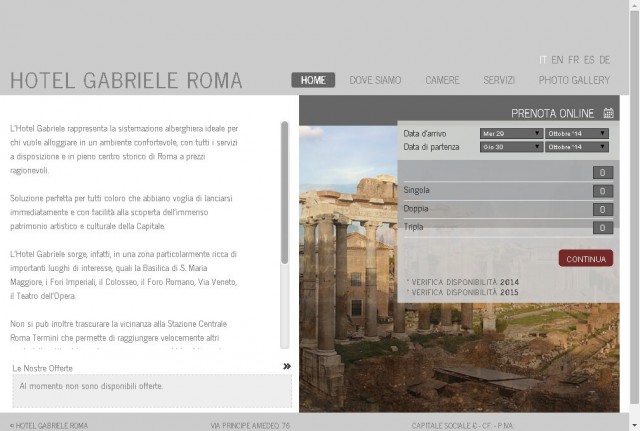Set the Tripla room quantity box
640x431 pixels.
(x=603, y=228)
